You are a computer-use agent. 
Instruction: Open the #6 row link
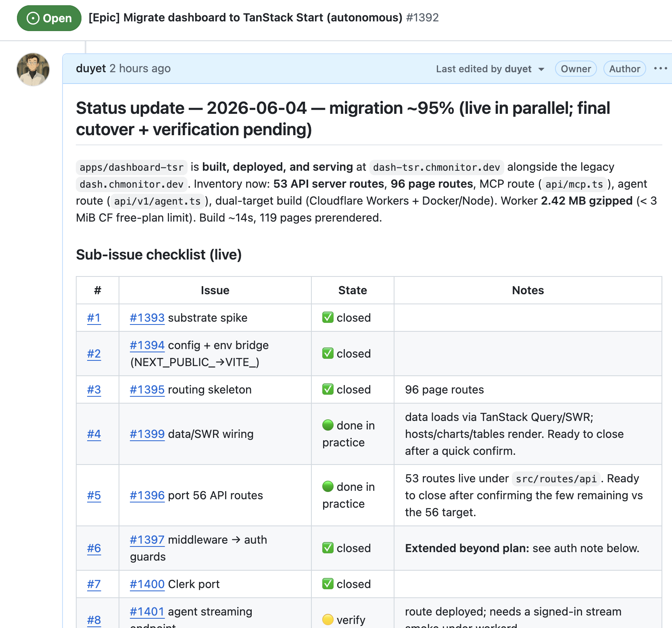coord(94,548)
